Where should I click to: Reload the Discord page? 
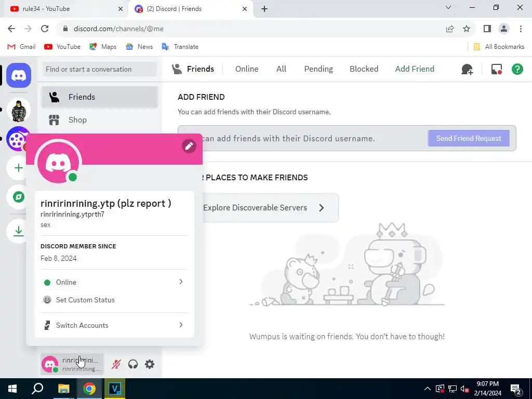click(x=45, y=29)
